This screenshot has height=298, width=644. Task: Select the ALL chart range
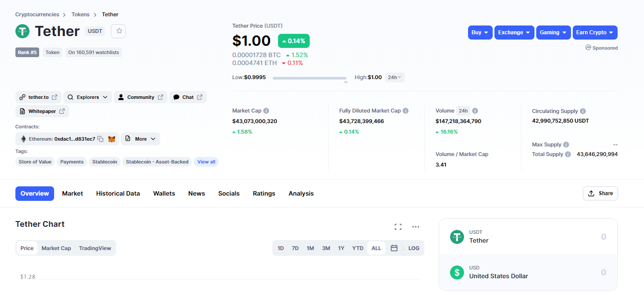point(376,248)
